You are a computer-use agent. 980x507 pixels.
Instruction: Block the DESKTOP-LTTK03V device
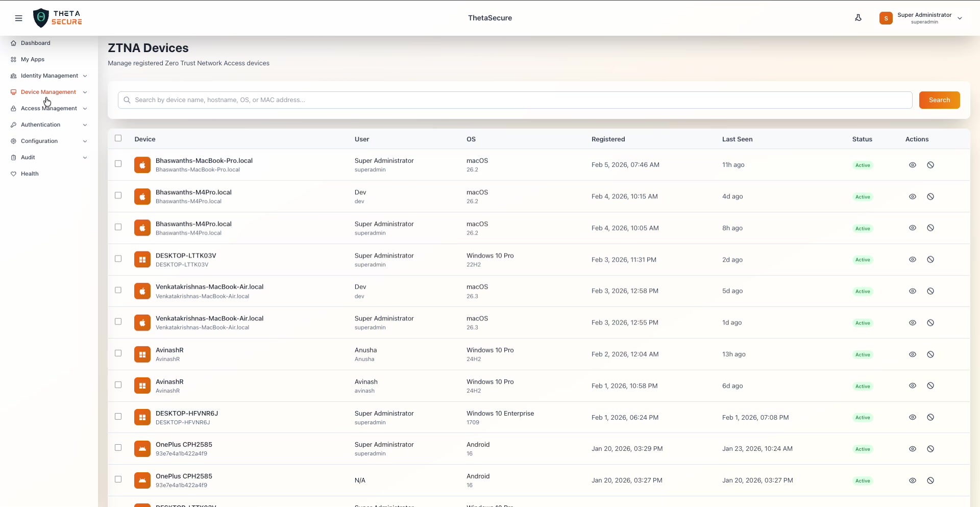(930, 260)
